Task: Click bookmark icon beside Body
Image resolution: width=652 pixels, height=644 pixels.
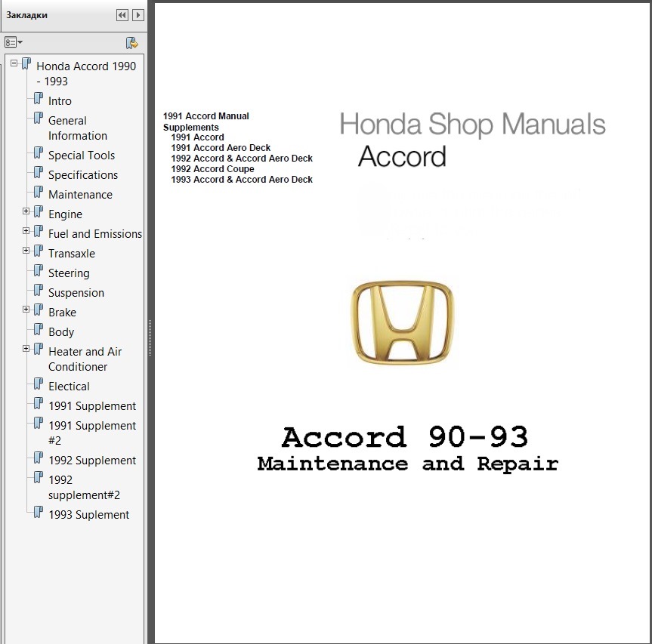Action: coord(39,329)
